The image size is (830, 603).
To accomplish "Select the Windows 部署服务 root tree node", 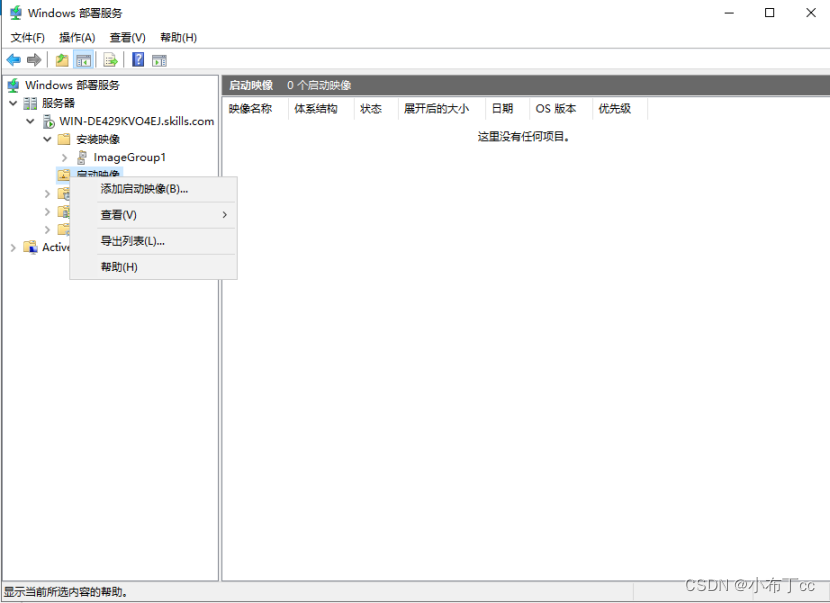I will 73,85.
